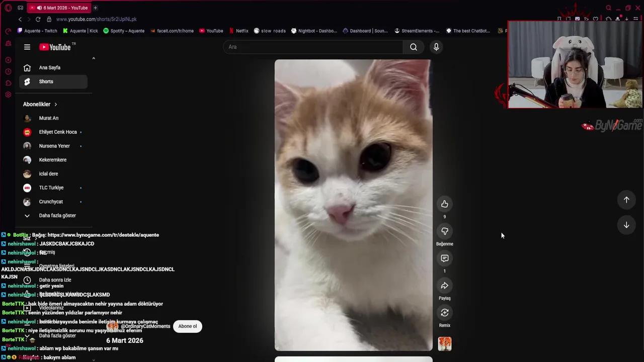Go to next short with down arrow

[626, 225]
